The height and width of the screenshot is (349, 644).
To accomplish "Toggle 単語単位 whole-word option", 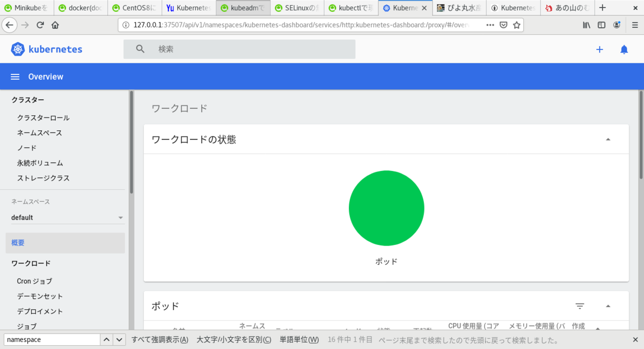I will coord(299,340).
